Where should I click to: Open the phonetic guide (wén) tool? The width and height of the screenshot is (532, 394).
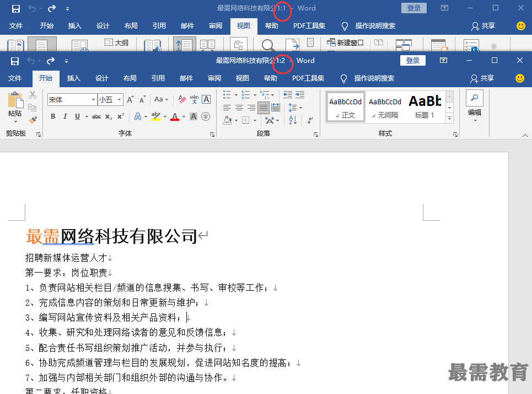[x=194, y=99]
